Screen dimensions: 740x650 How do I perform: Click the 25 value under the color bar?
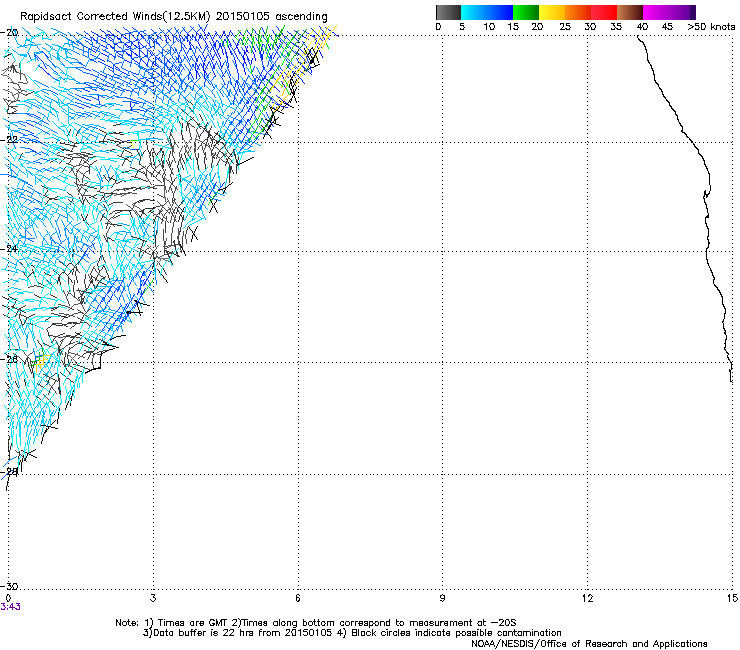point(565,27)
